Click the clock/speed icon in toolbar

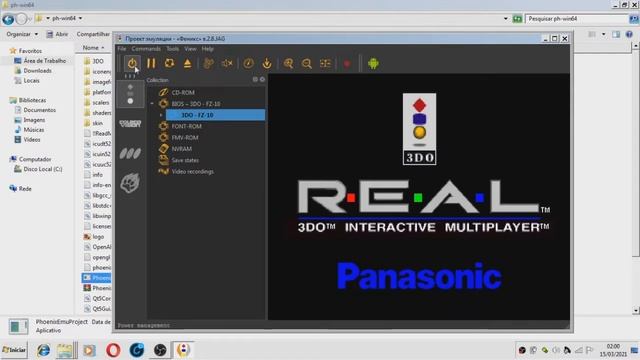pyautogui.click(x=248, y=63)
